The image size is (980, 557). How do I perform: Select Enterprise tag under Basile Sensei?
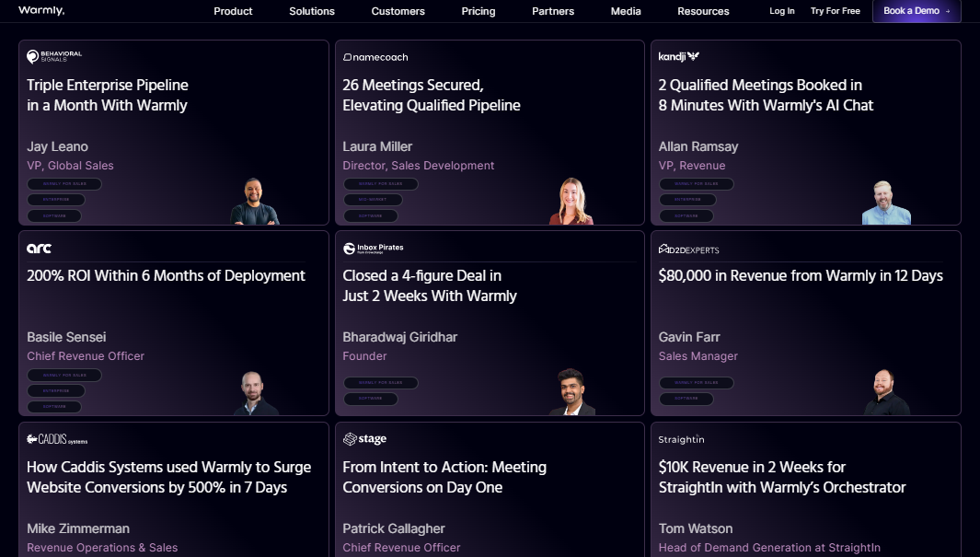click(55, 390)
